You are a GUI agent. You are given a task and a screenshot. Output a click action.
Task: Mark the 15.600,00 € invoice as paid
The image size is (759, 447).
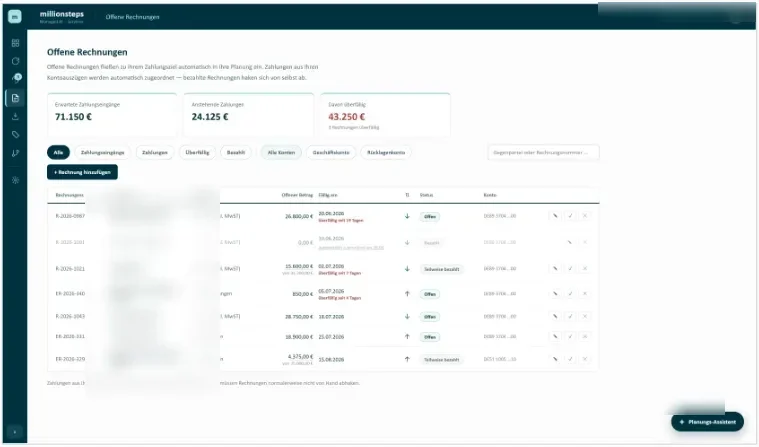point(570,269)
